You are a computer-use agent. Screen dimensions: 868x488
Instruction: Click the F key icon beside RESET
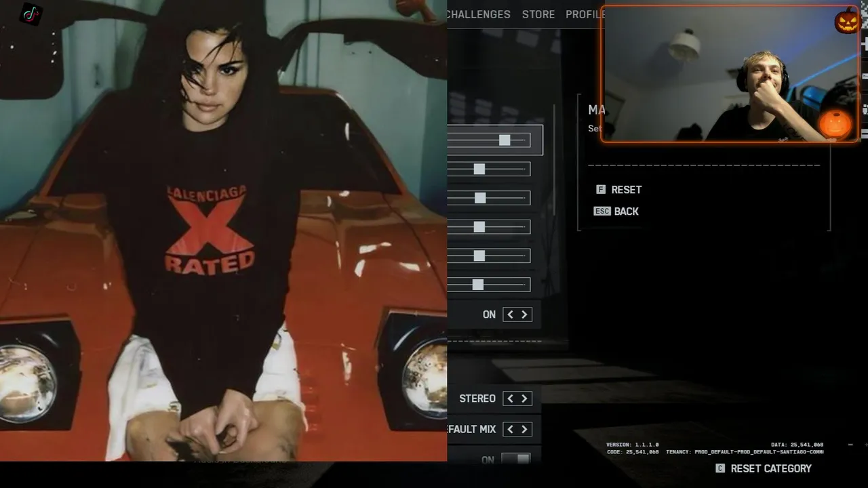(600, 190)
